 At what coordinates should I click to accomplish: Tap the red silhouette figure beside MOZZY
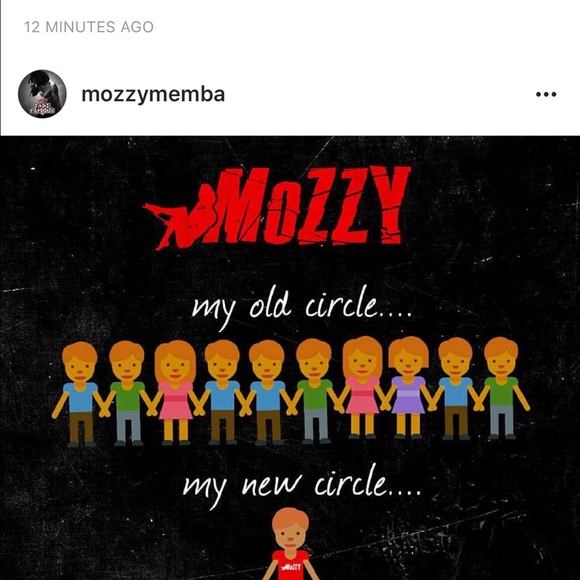(180, 218)
